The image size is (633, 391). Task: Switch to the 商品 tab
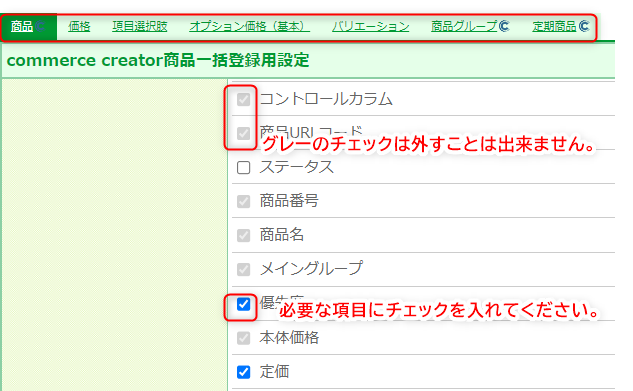coord(28,27)
